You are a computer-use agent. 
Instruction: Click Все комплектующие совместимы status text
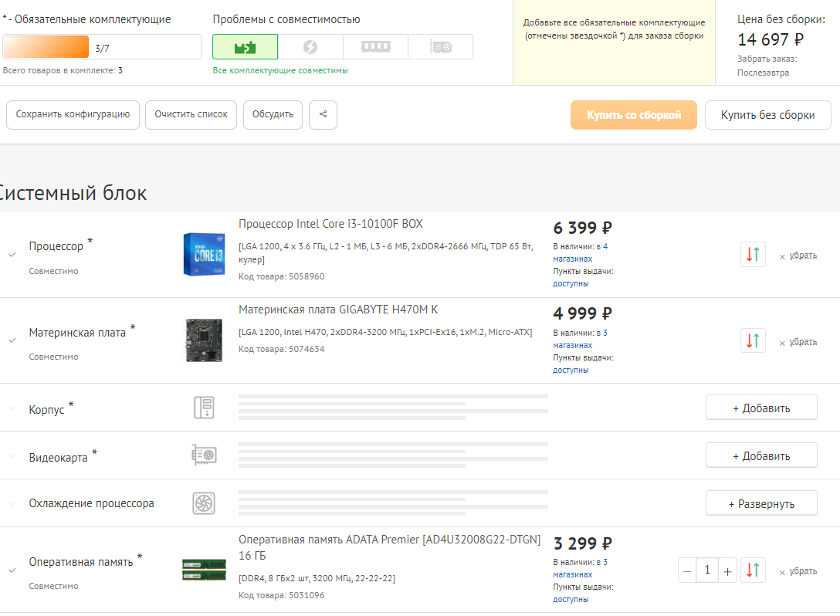pyautogui.click(x=280, y=70)
